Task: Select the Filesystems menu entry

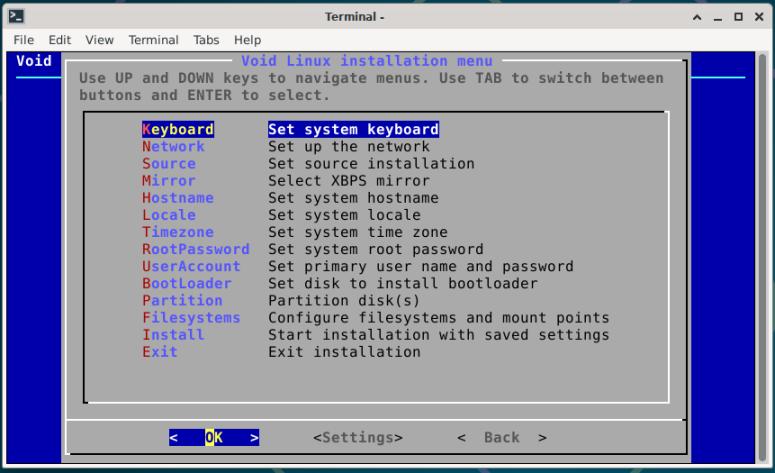Action: click(191, 318)
